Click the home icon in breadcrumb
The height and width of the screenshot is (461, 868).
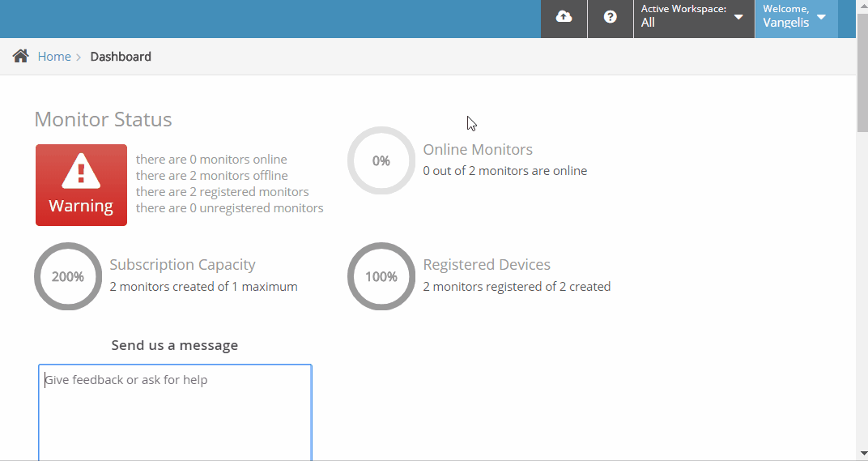[x=21, y=57]
